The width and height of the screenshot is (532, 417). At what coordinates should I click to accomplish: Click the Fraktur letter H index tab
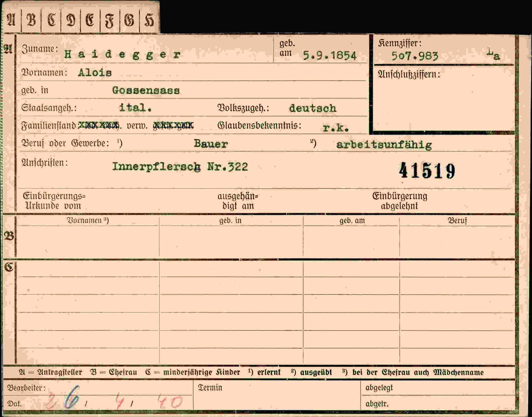click(x=149, y=20)
